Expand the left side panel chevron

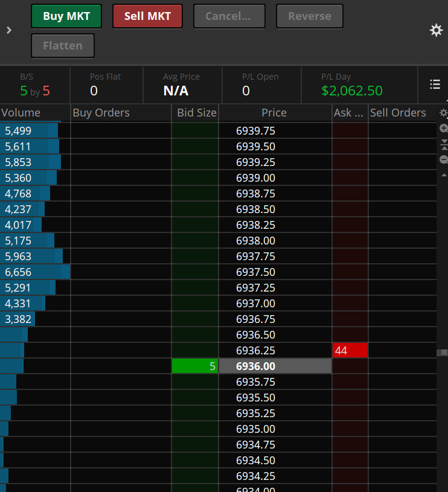tap(9, 30)
